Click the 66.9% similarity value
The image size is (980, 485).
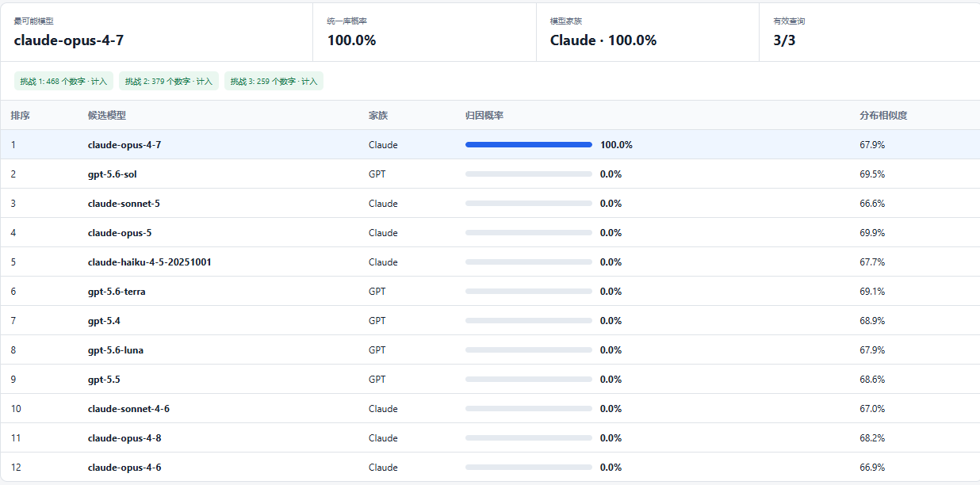(872, 468)
